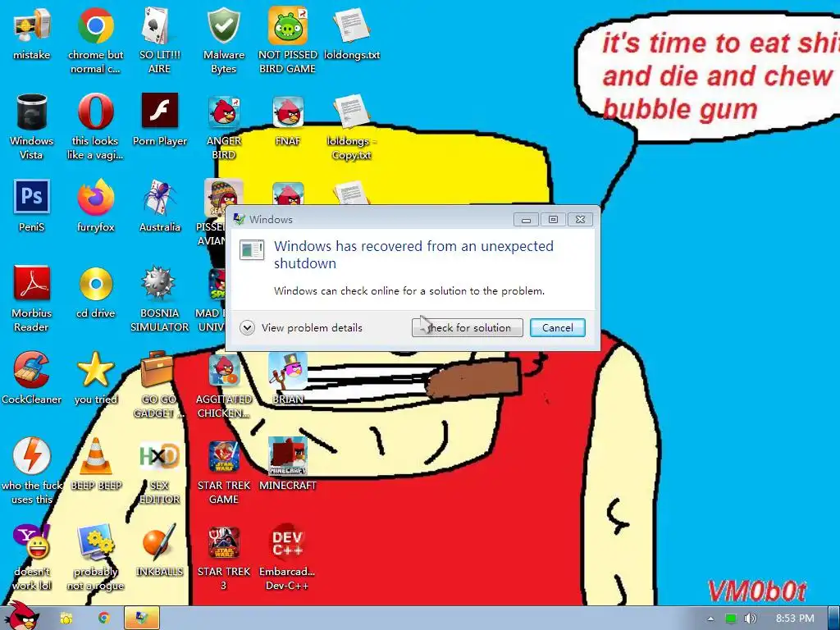This screenshot has width=840, height=630.
Task: Click 'Windows has recovered from an unexpected shutdown' heading
Action: coord(413,254)
